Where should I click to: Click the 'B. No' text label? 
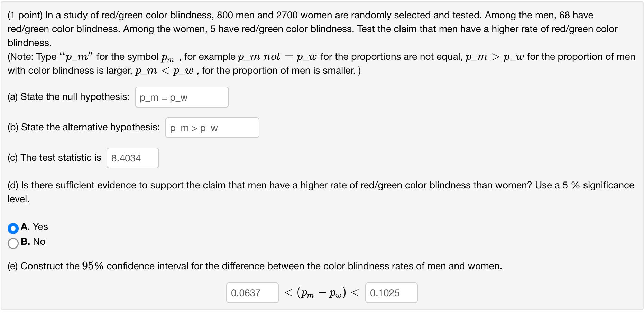pos(33,242)
